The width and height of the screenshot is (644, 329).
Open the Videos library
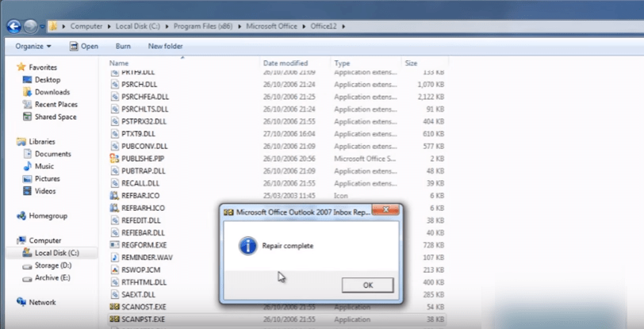pos(40,191)
